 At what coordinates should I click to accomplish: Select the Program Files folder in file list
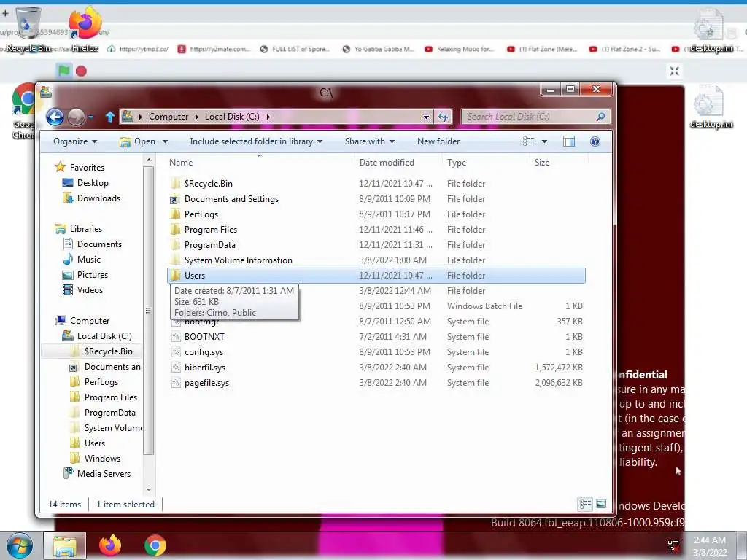(x=211, y=230)
